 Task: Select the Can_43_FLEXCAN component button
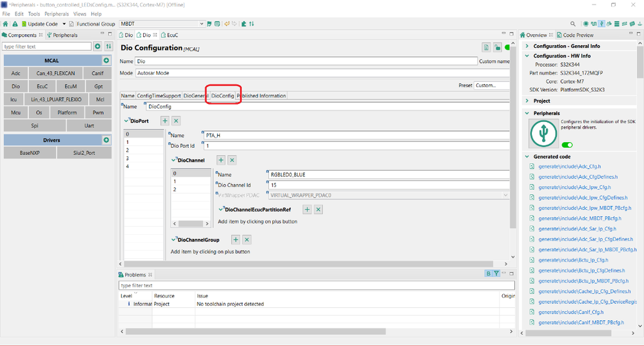point(55,73)
